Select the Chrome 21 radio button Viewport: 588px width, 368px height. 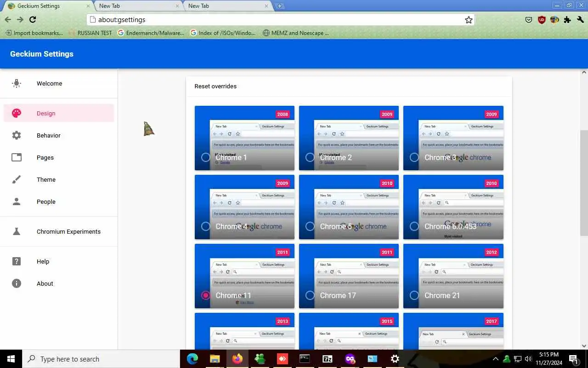414,295
